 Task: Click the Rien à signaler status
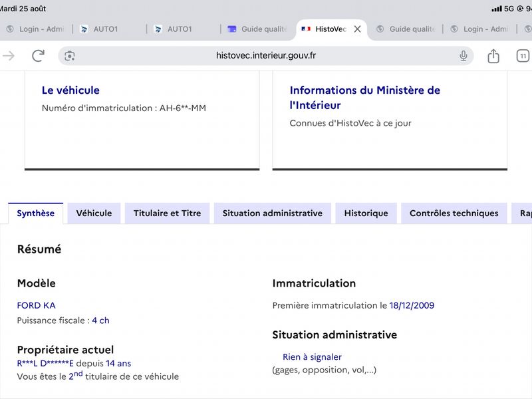pos(312,357)
